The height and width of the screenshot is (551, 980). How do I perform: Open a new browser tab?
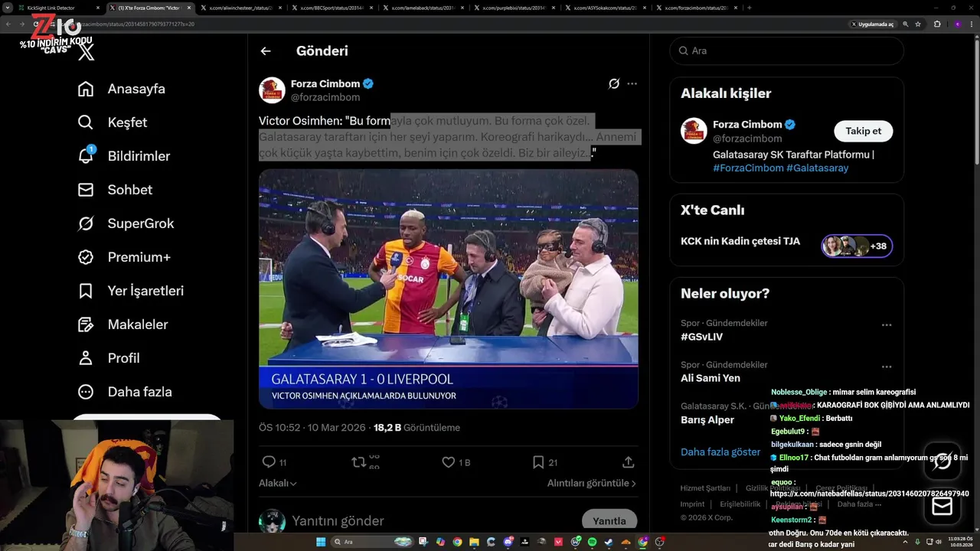tap(749, 8)
